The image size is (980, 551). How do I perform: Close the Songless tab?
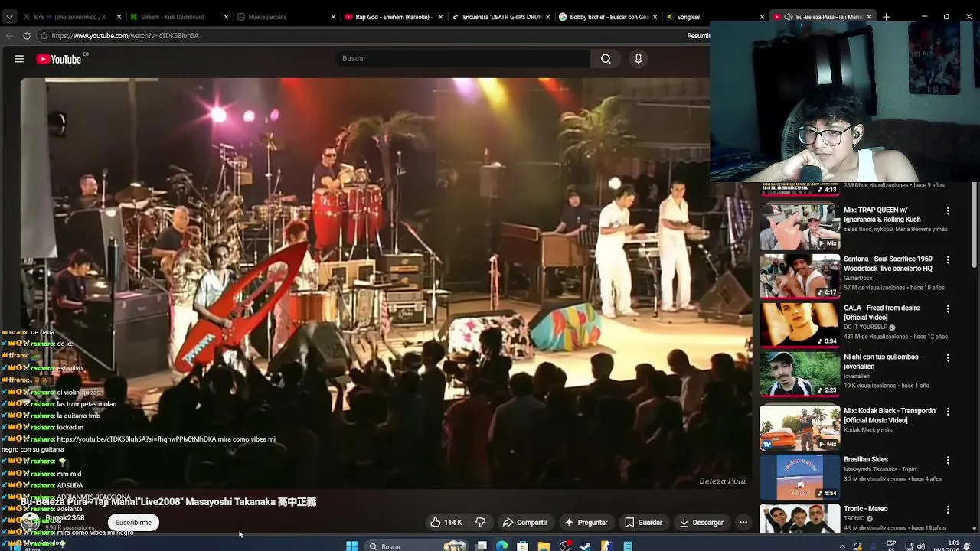point(762,17)
